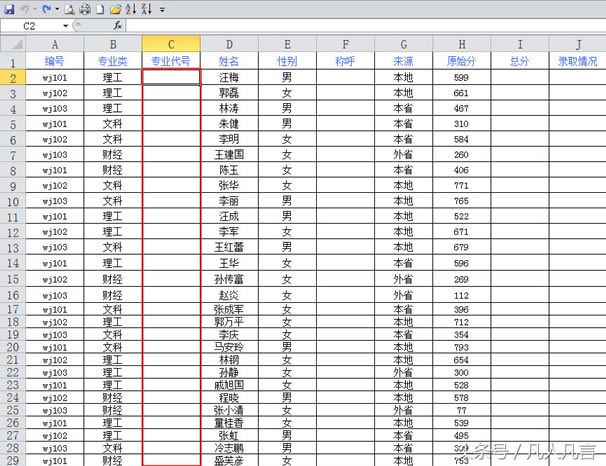Open a file with the folder icon
This screenshot has width=606, height=466.
click(115, 9)
